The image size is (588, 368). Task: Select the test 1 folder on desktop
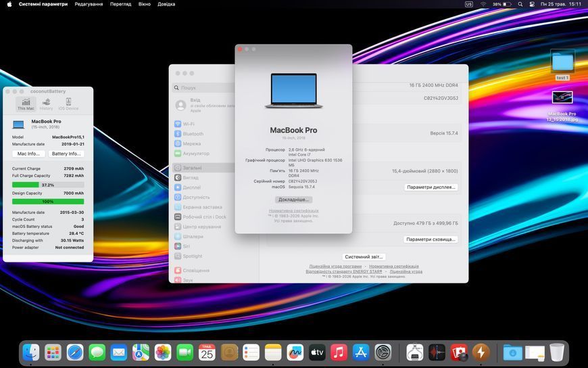[562, 66]
